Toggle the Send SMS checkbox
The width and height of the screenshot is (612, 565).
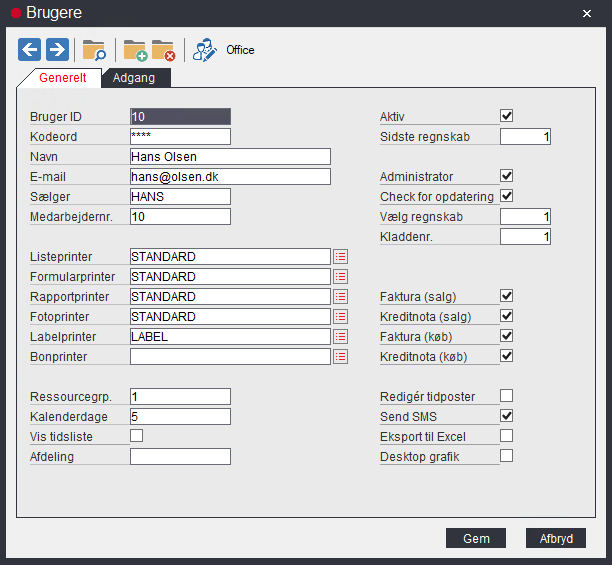(x=507, y=416)
